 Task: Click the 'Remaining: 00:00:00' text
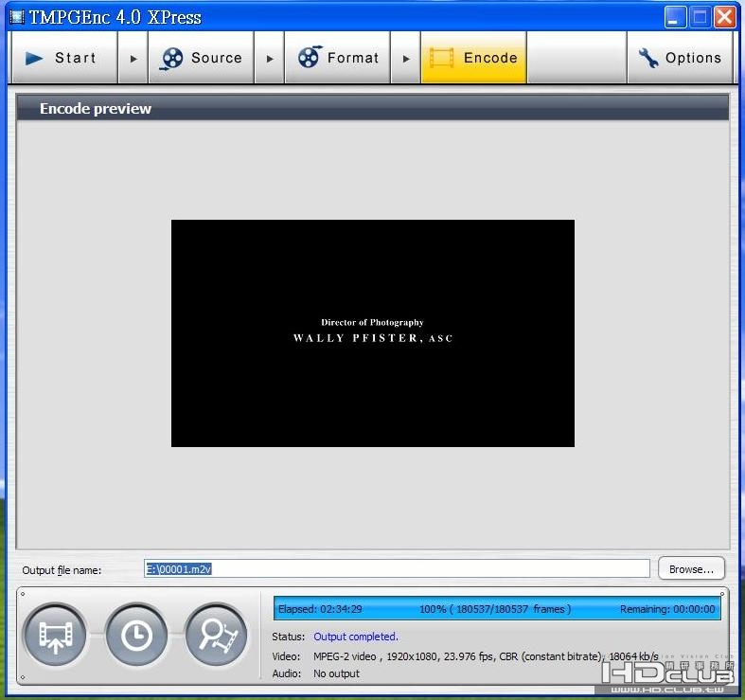pyautogui.click(x=667, y=609)
